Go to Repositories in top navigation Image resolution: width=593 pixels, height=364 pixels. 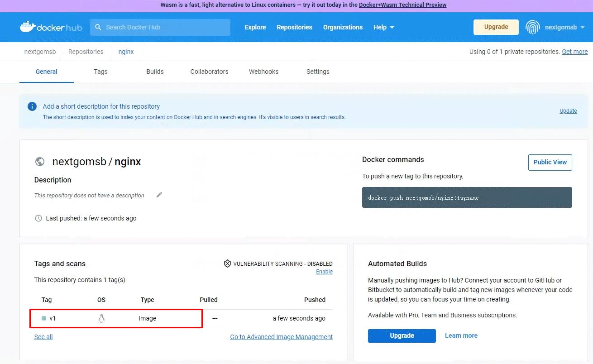tap(295, 27)
